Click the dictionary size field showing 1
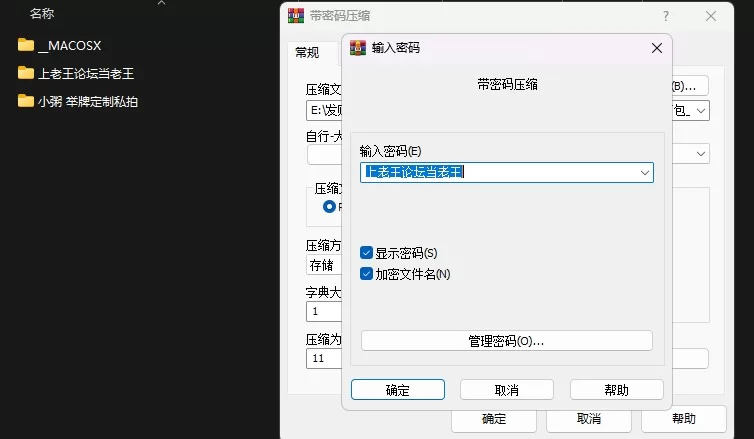Image resolution: width=754 pixels, height=439 pixels. (324, 312)
